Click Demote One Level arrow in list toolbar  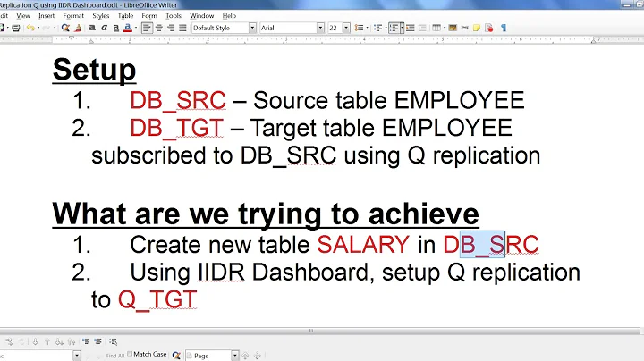click(9, 341)
